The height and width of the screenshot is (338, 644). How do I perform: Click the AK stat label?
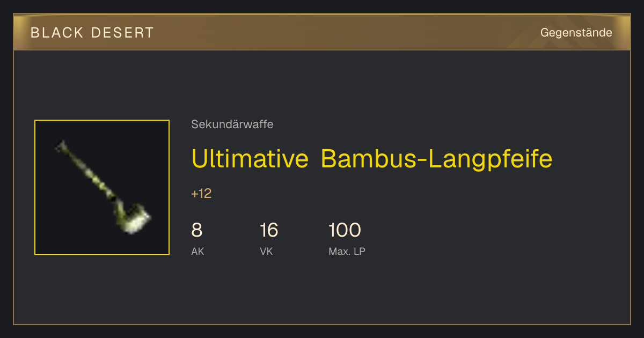(197, 251)
